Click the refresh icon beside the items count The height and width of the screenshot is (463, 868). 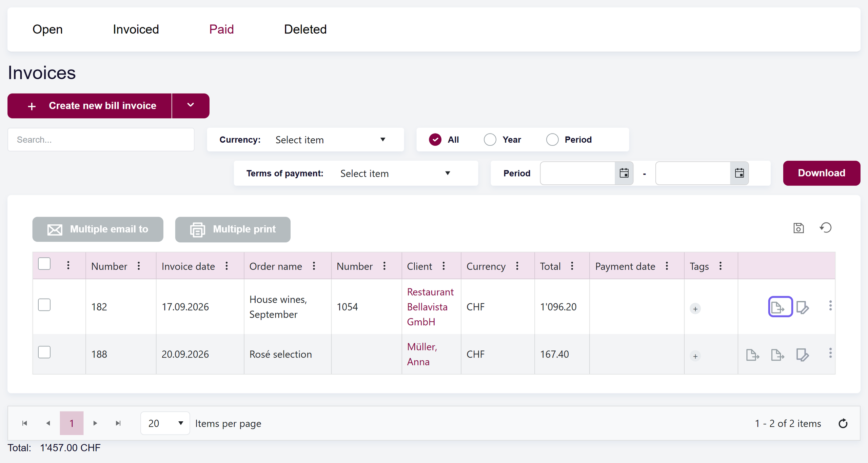843,423
